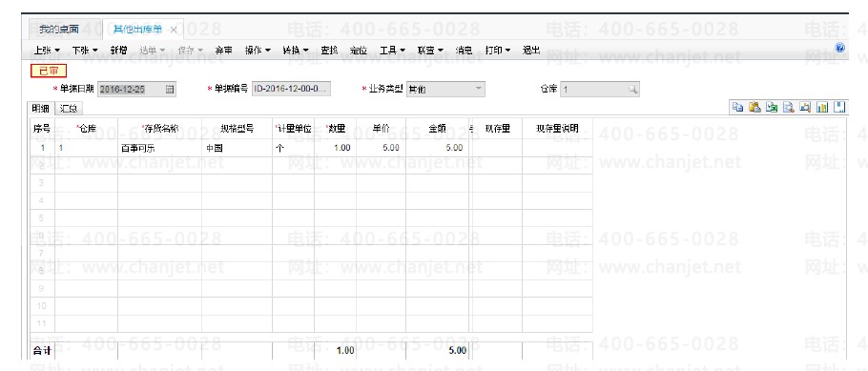This screenshot has width=868, height=371.
Task: Click the 消息 toolbar button
Action: coord(464,50)
